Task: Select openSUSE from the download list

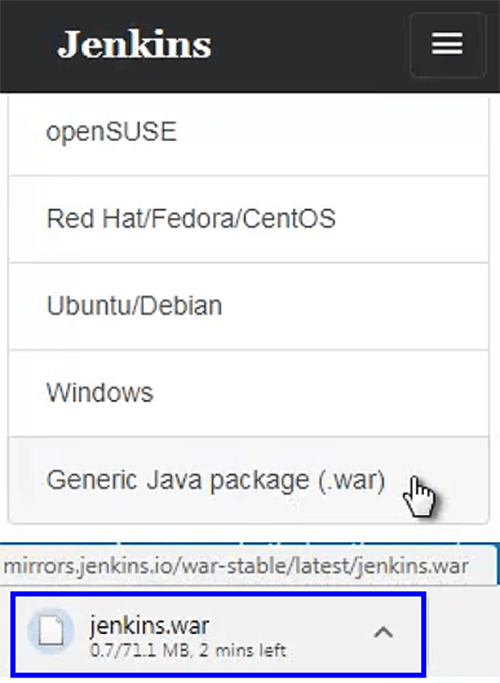Action: pos(111,132)
